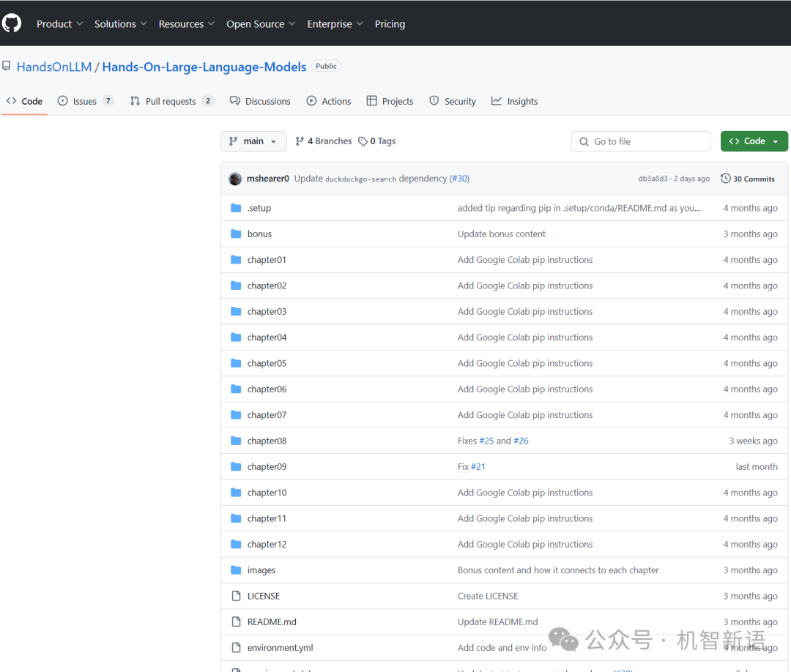Click the chapter12 folder icon

point(236,544)
